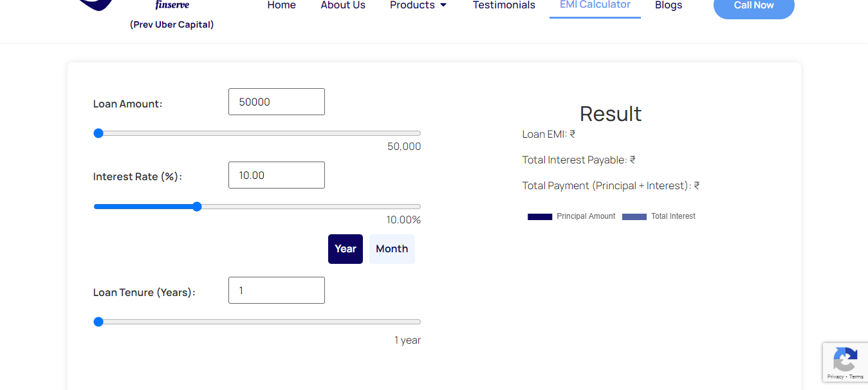
Task: Click the finserve logo text
Action: 172,5
